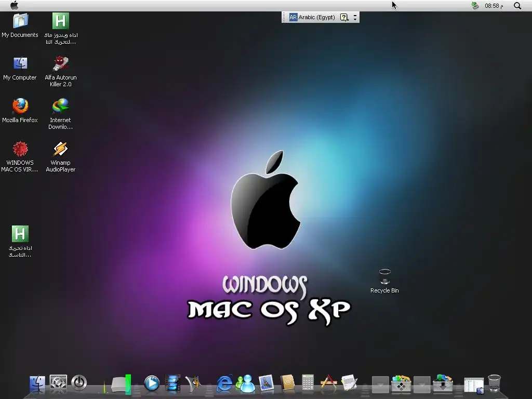Image resolution: width=532 pixels, height=399 pixels.
Task: Launch Internet Explorer from the dock
Action: click(x=224, y=384)
